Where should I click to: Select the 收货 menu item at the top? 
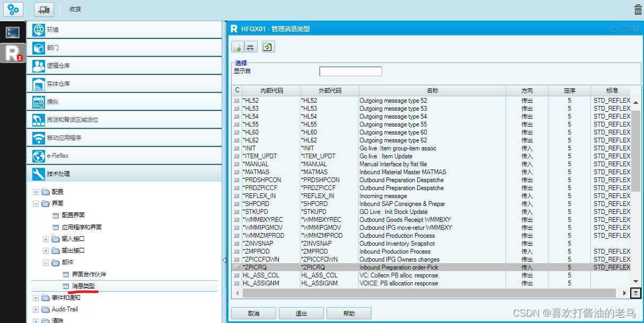(74, 9)
